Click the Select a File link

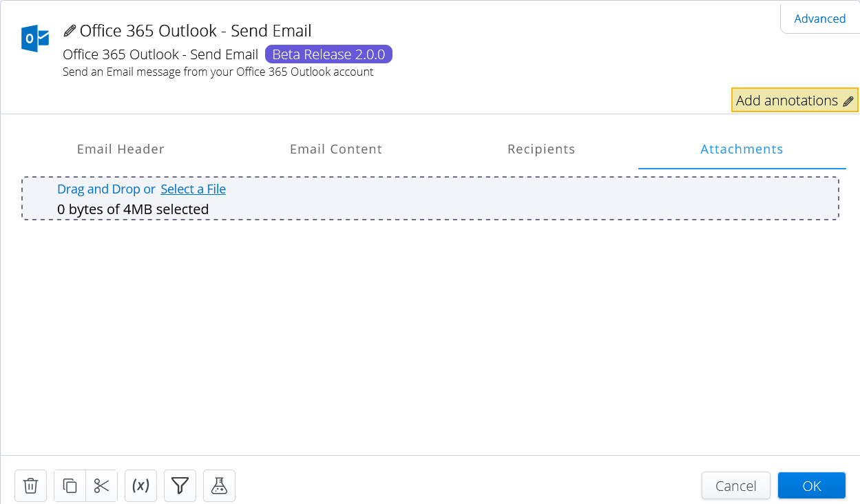193,189
